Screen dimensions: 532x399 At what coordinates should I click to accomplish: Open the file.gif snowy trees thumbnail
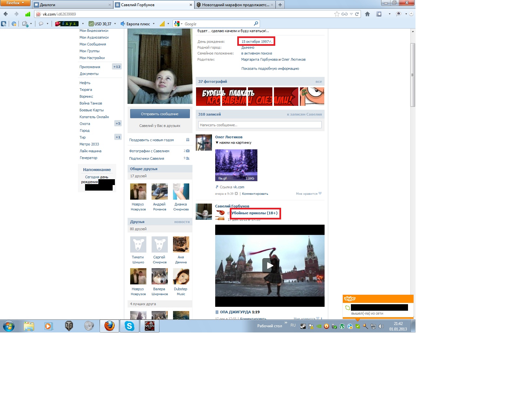236,165
